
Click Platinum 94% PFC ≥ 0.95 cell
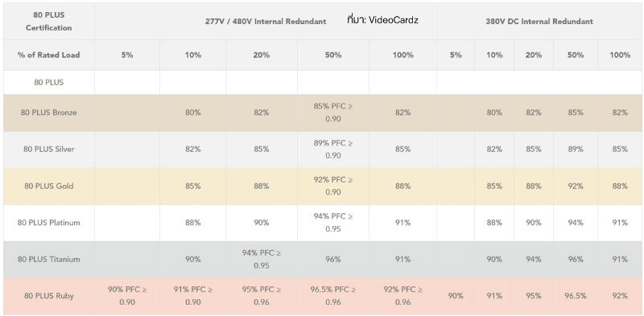tap(333, 223)
